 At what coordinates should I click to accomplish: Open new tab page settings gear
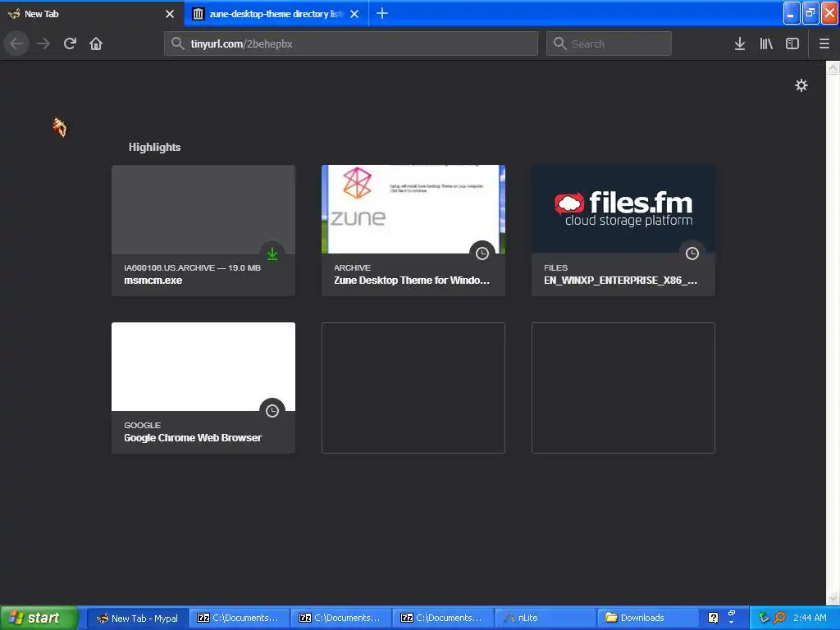tap(801, 85)
